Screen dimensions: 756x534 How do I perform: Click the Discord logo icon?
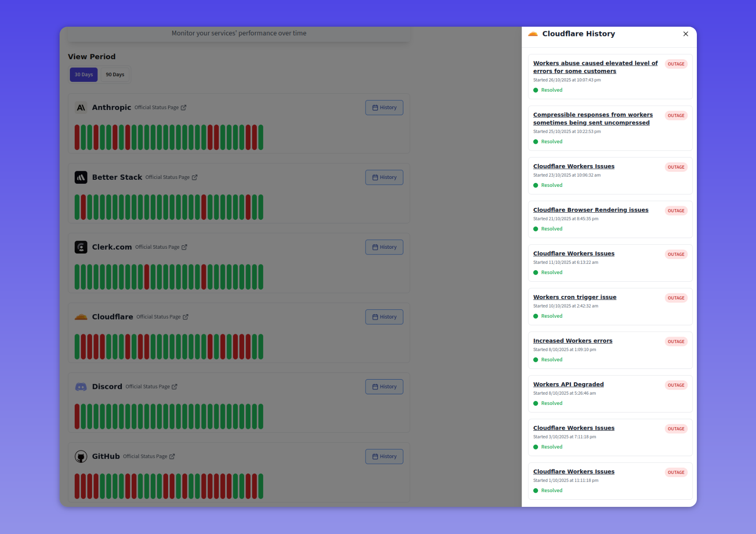(x=81, y=387)
